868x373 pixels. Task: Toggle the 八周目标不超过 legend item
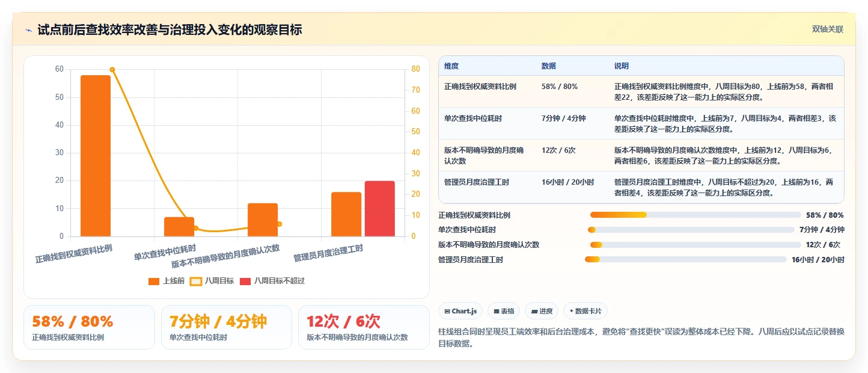[272, 281]
